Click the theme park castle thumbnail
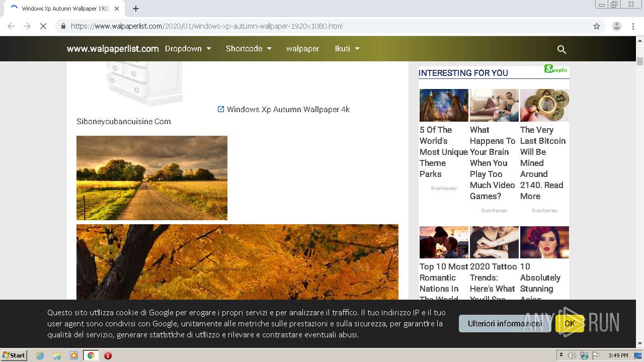 444,106
